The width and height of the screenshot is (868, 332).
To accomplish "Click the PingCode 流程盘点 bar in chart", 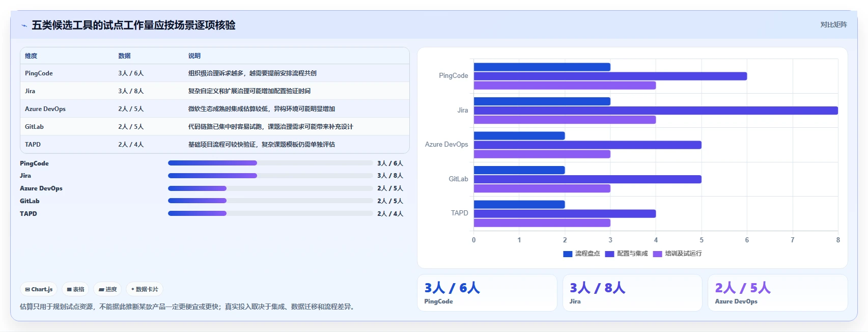I will click(542, 67).
